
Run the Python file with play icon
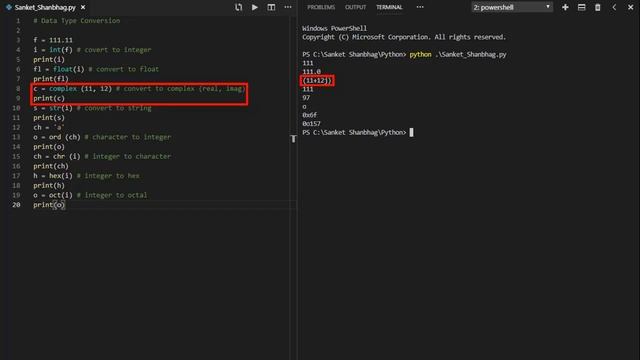point(255,7)
